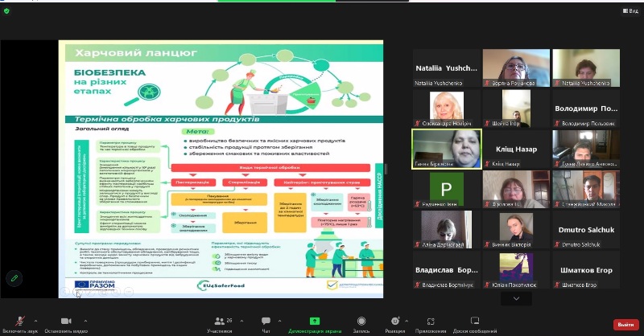Expand the arrow next to Участники
Screen dimensions: 644x336
click(242, 321)
